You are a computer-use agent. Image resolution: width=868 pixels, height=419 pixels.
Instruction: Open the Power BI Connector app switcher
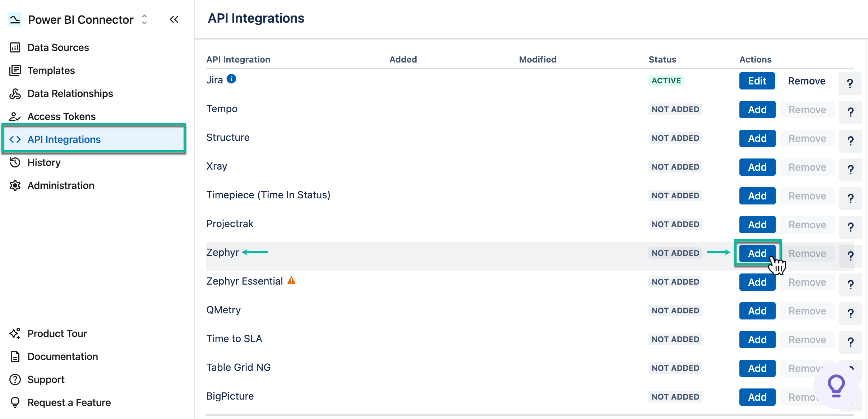(x=144, y=20)
